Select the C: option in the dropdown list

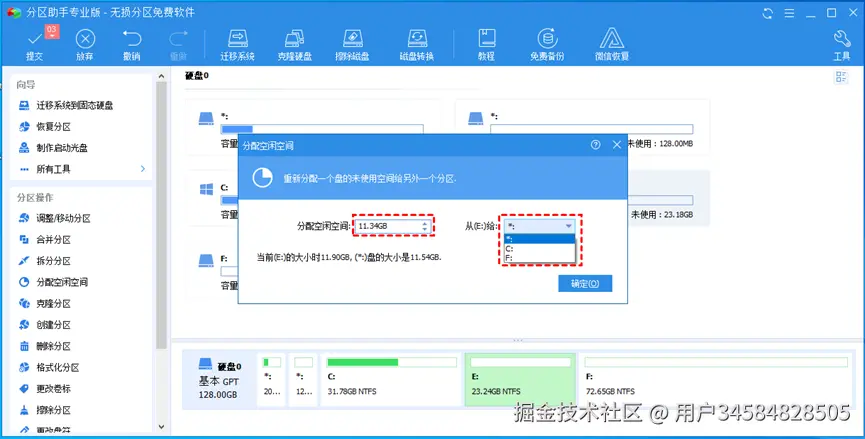pos(539,249)
